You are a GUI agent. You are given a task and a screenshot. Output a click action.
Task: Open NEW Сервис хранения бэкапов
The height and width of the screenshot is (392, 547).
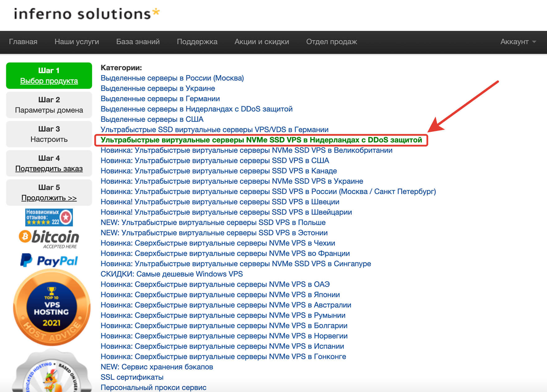(x=157, y=367)
